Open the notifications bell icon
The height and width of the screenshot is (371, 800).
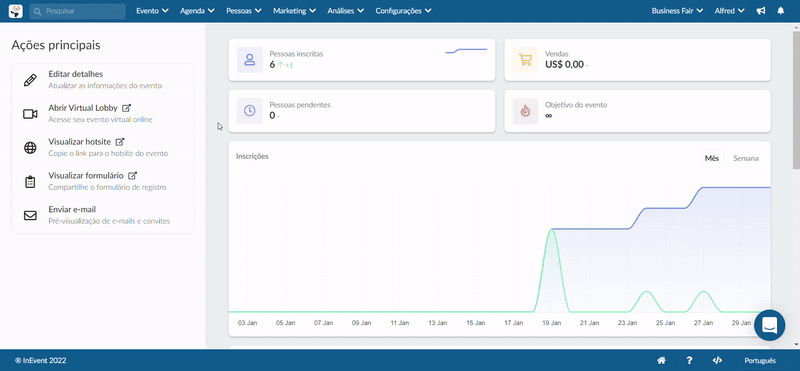781,11
